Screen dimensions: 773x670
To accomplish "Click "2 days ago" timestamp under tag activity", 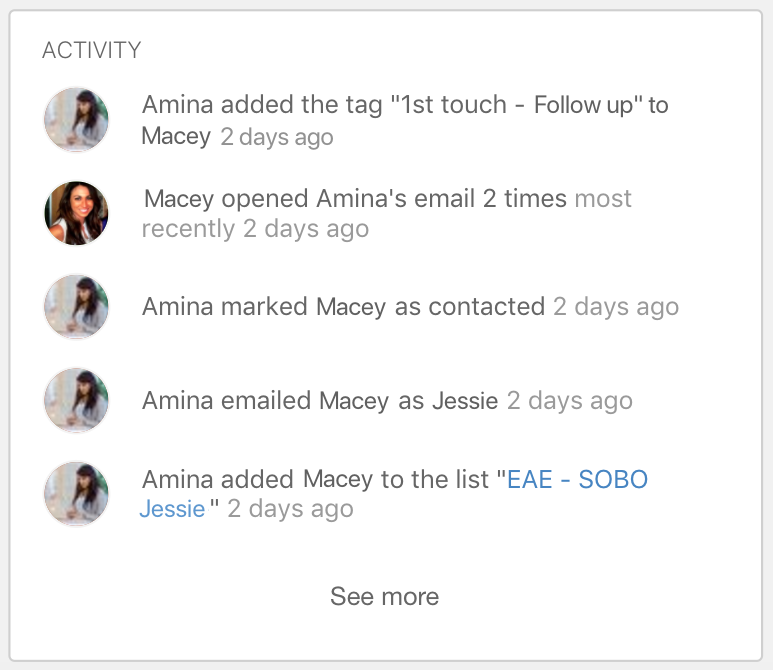I will coord(277,137).
